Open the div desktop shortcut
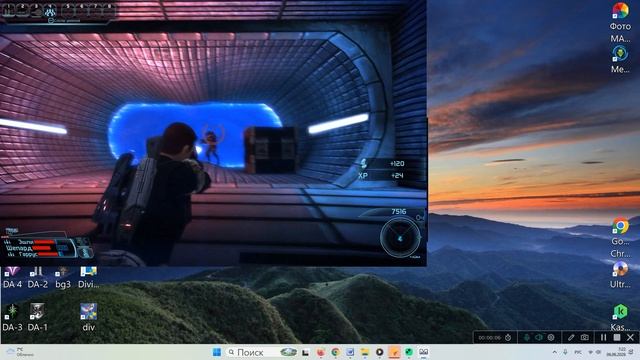Image resolution: width=640 pixels, height=360 pixels. point(89,317)
